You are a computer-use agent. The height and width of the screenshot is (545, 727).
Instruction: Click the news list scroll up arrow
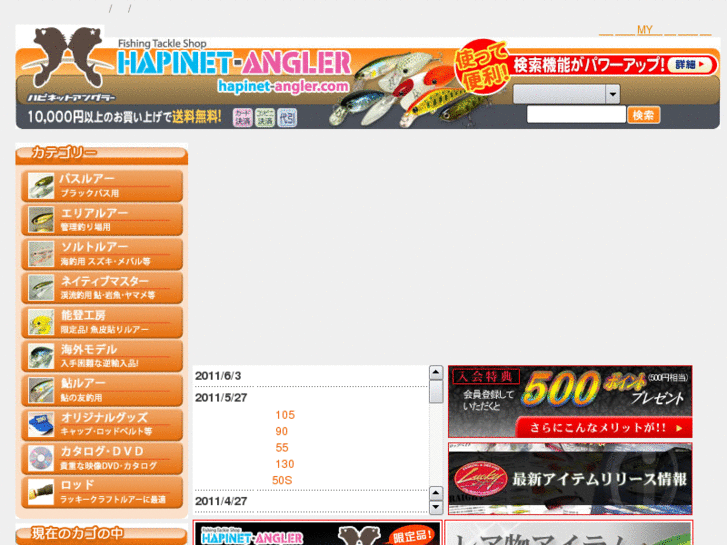point(436,372)
